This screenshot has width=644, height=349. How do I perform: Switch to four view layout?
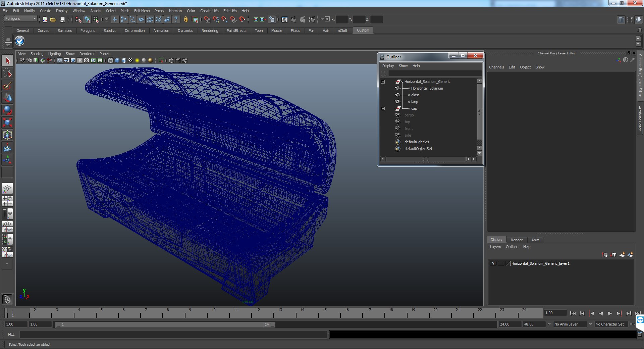(7, 201)
